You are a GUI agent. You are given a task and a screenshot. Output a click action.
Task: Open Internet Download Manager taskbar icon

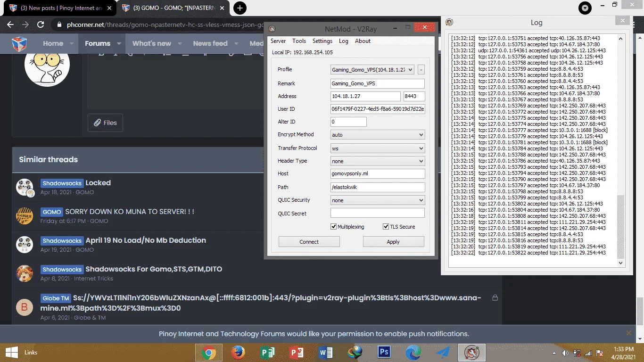click(355, 352)
